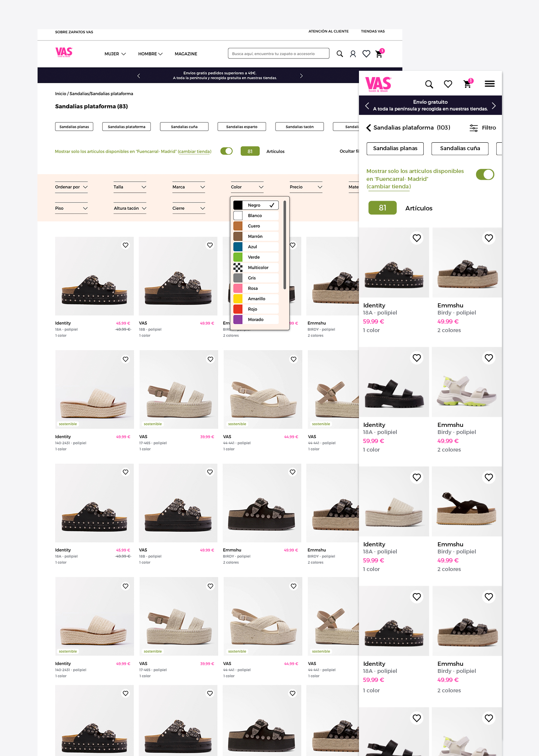Toggle desktop store availability switch

click(226, 151)
